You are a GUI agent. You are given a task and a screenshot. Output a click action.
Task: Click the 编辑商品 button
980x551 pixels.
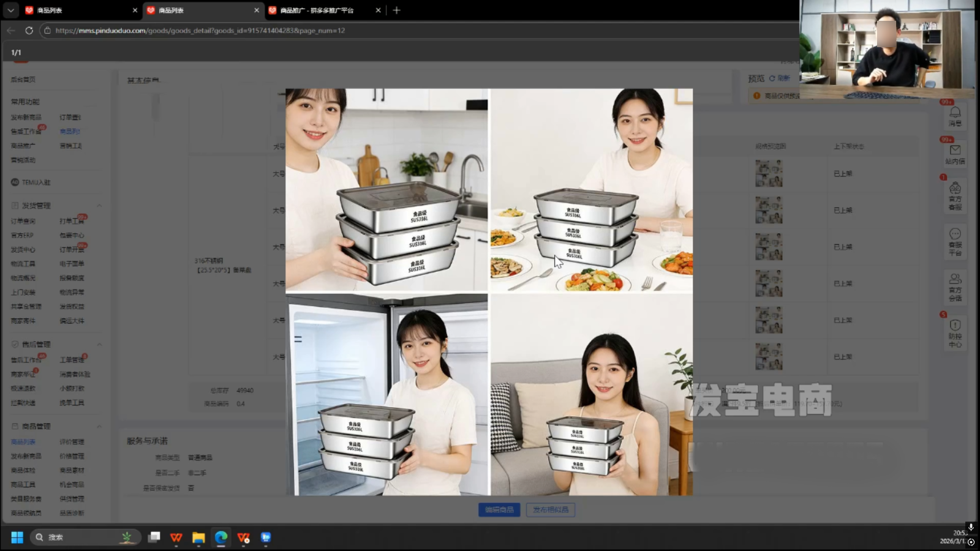click(x=499, y=509)
